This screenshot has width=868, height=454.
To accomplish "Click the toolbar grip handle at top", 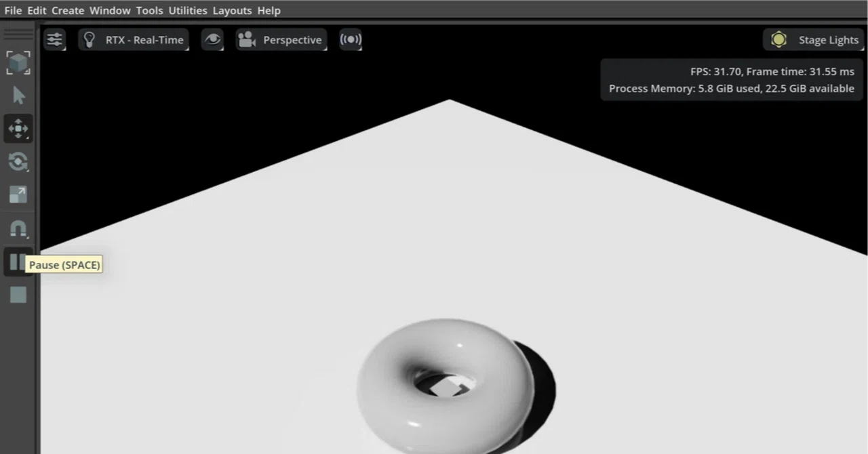I will (x=18, y=33).
